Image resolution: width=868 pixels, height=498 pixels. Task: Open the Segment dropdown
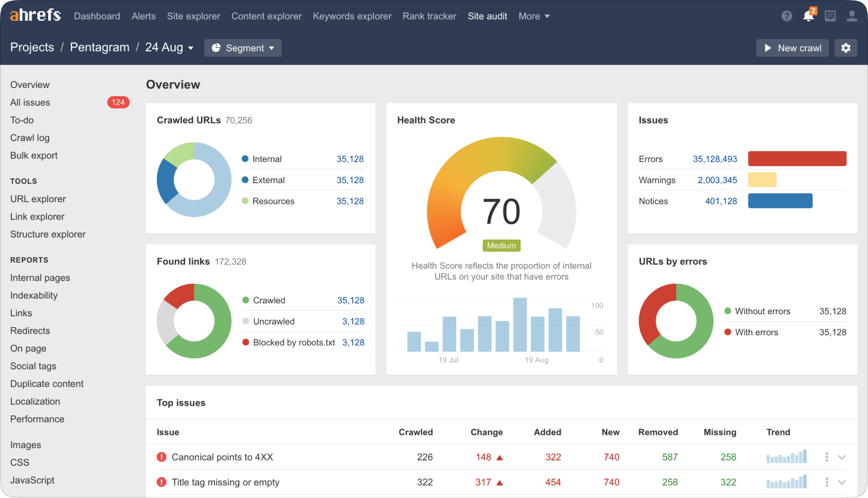(243, 48)
